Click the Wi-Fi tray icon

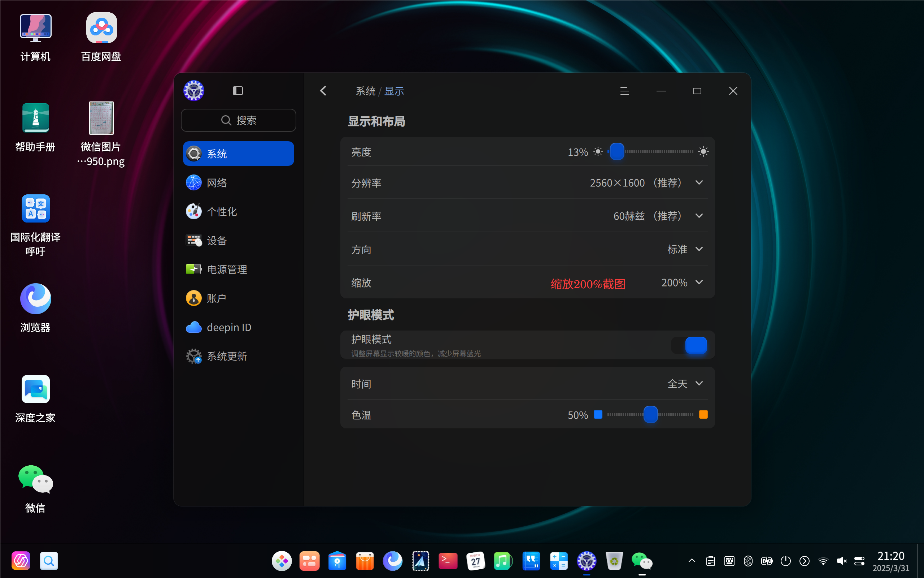[823, 561]
